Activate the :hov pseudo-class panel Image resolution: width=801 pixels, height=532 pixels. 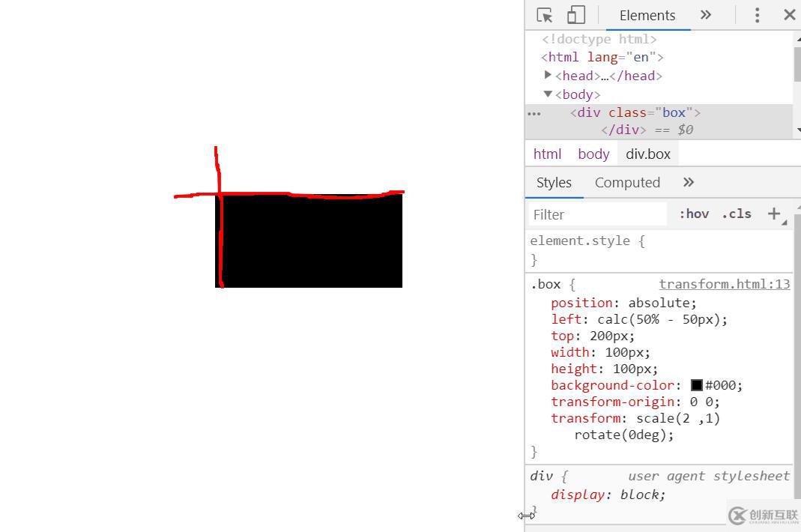(693, 214)
